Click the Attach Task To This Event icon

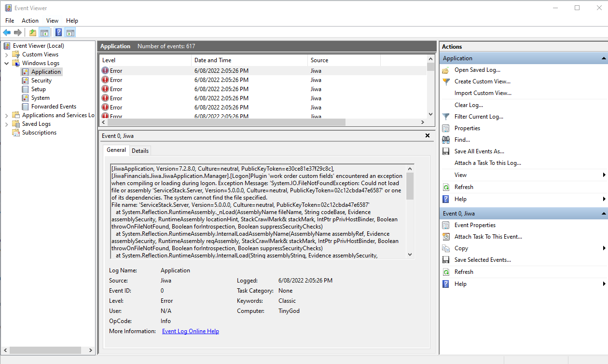point(446,237)
